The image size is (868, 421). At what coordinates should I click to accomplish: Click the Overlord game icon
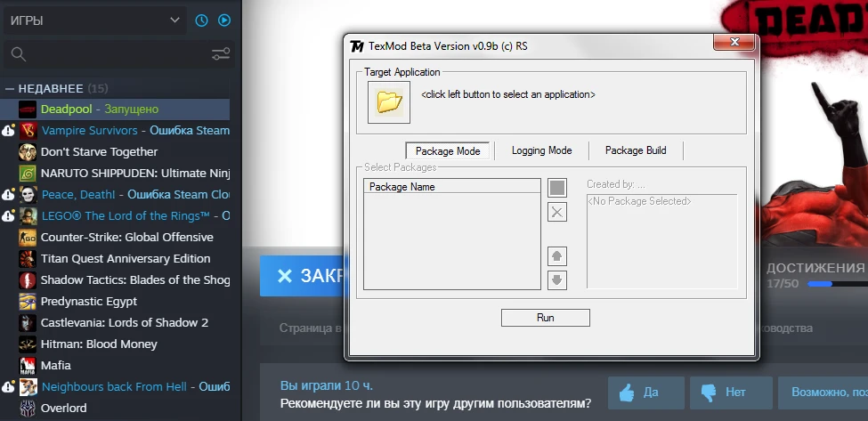pyautogui.click(x=28, y=409)
